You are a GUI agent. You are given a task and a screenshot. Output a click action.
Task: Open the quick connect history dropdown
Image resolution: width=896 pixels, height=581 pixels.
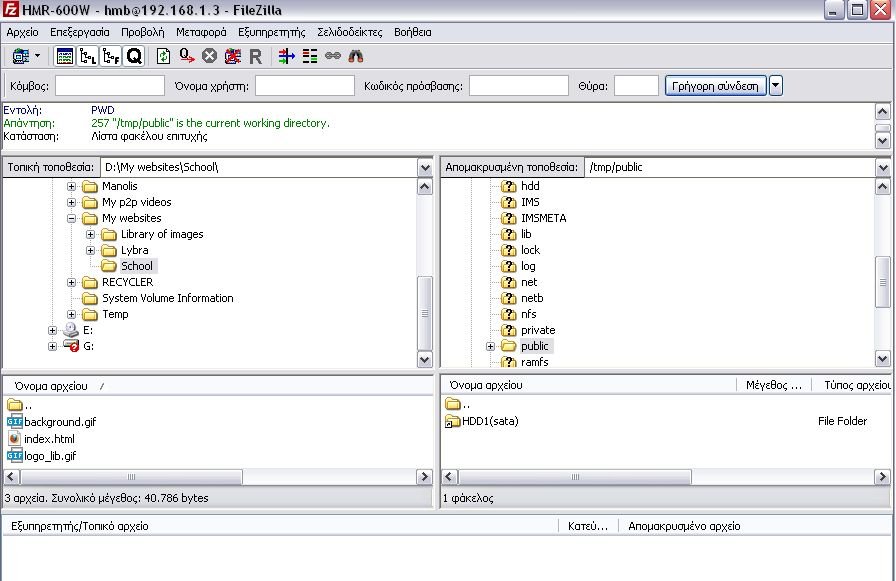(x=775, y=86)
